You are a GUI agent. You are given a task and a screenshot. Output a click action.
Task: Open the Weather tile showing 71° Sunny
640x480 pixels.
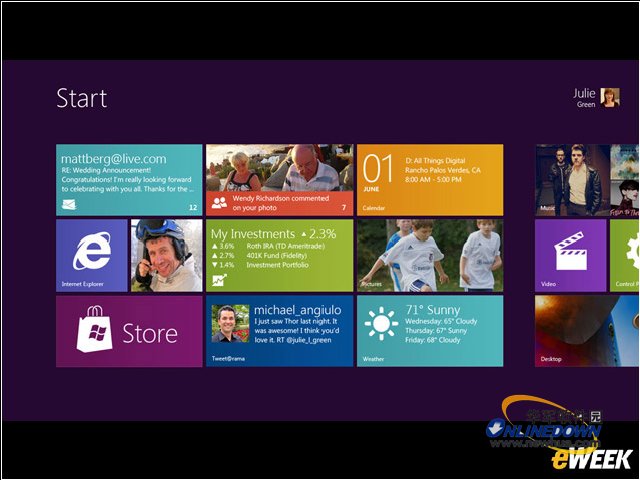(430, 331)
